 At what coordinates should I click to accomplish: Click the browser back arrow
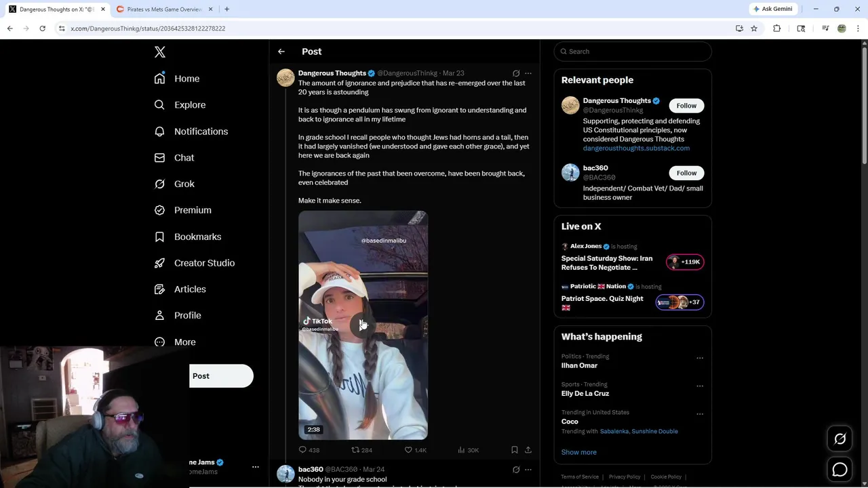coord(9,28)
